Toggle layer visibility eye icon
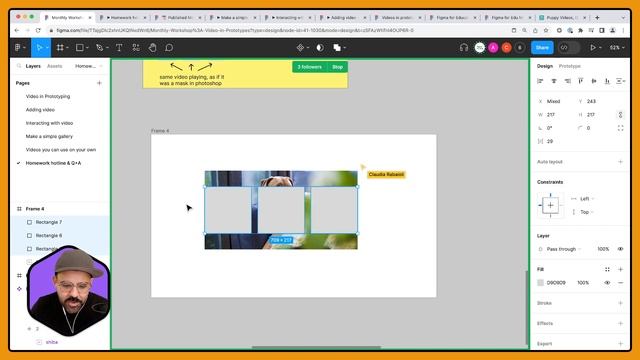 (x=620, y=249)
